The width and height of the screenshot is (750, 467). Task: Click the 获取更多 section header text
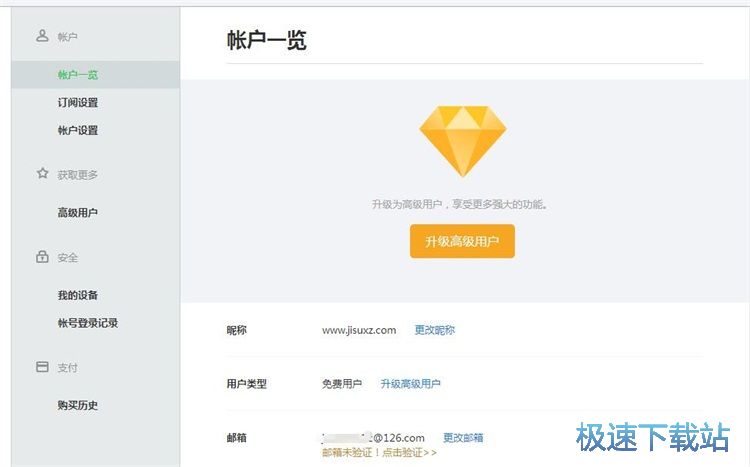77,175
